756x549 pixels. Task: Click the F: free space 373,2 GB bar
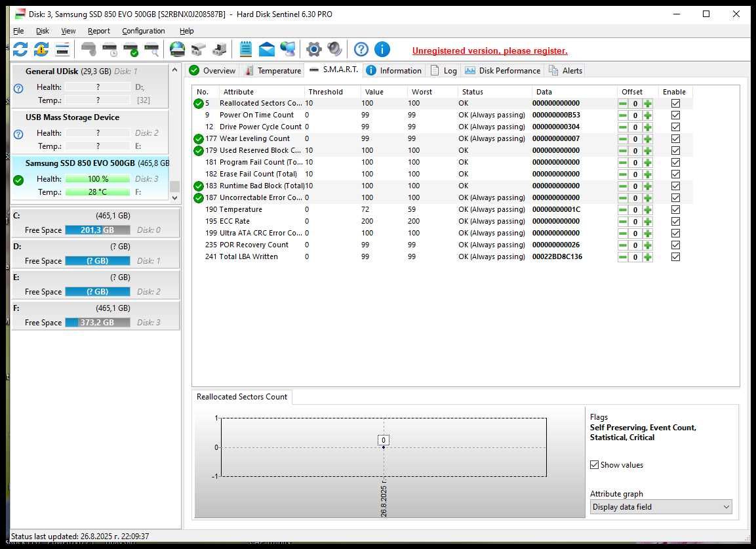click(x=98, y=322)
